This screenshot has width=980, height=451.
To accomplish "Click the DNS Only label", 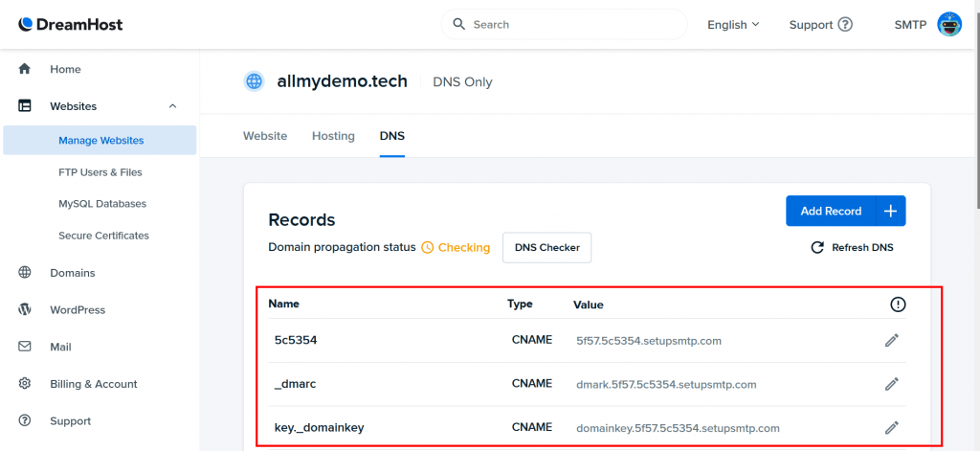I will 462,82.
